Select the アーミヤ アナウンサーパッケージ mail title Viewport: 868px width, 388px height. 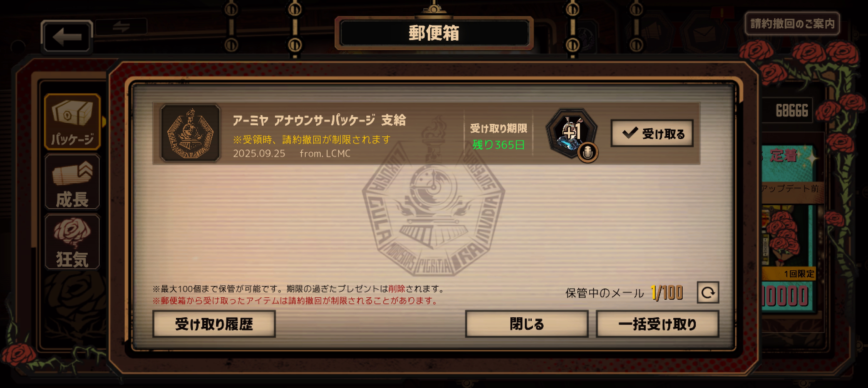point(319,120)
